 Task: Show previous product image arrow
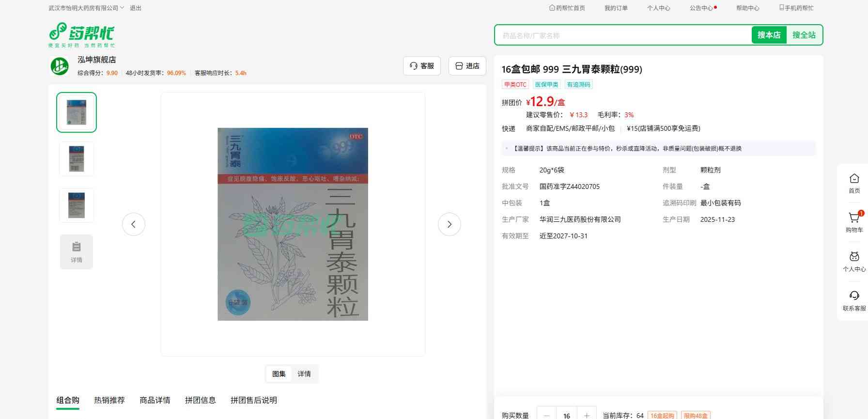tap(134, 224)
